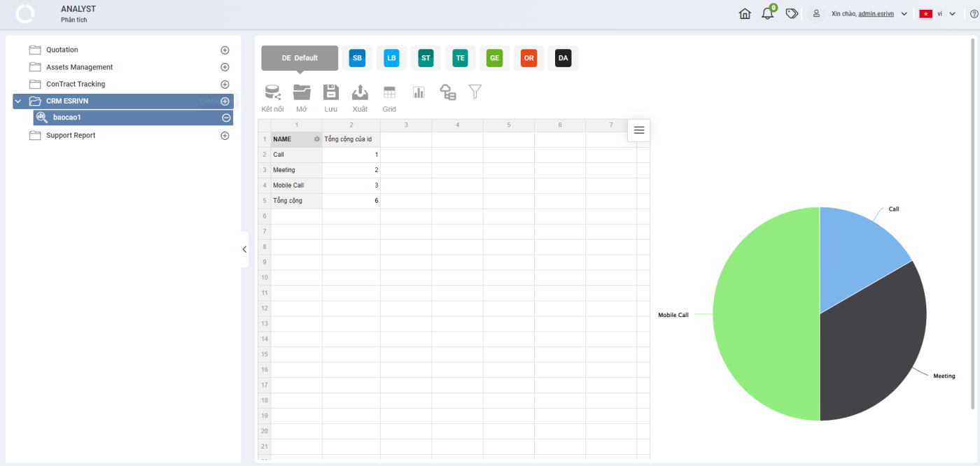Screen dimensions: 980x466
Task: Click the bar chart icon in toolbar
Action: pyautogui.click(x=419, y=92)
